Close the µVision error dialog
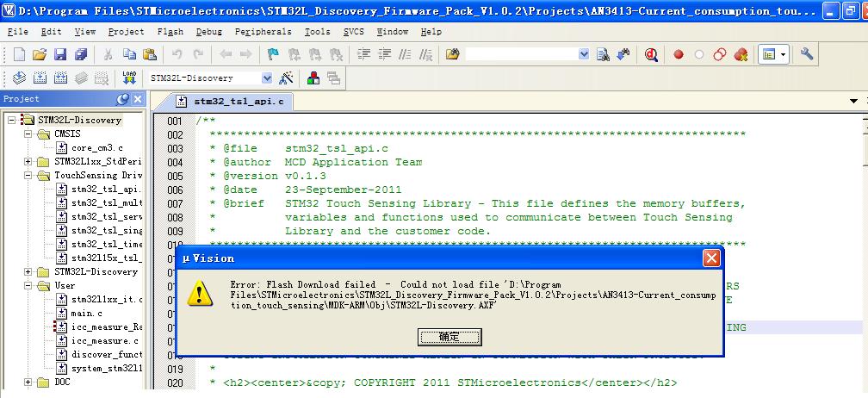Image resolution: width=868 pixels, height=398 pixels. tap(711, 258)
